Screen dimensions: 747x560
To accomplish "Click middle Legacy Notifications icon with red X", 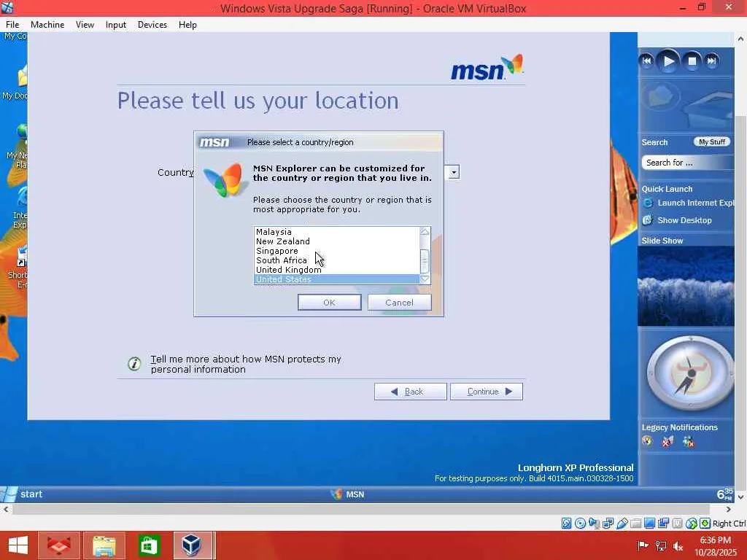I will [x=667, y=441].
